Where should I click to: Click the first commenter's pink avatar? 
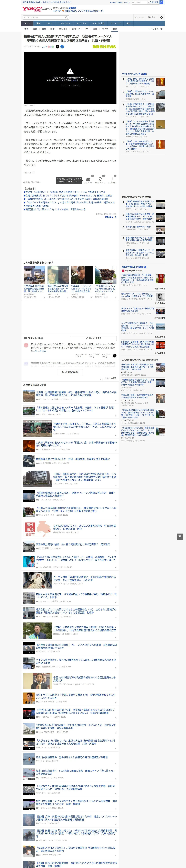(26, 345)
